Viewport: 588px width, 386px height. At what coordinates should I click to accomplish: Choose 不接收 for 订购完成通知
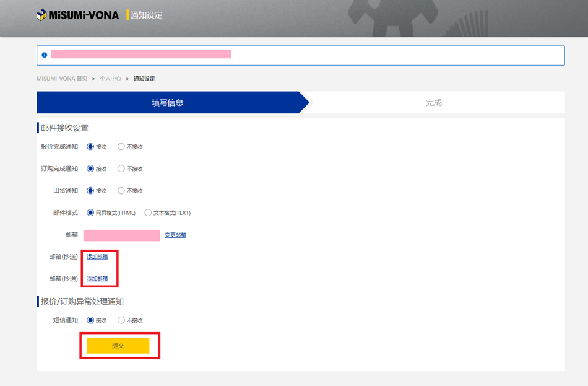121,169
